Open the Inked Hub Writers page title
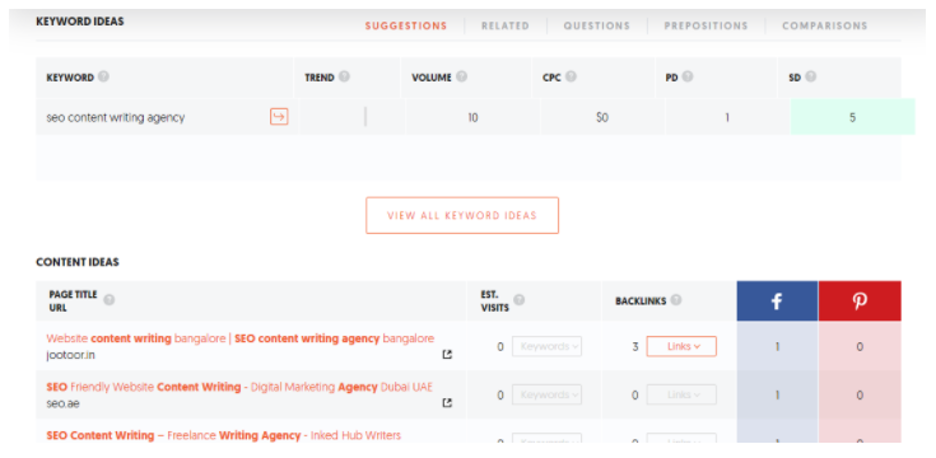The image size is (936, 458). (x=223, y=435)
